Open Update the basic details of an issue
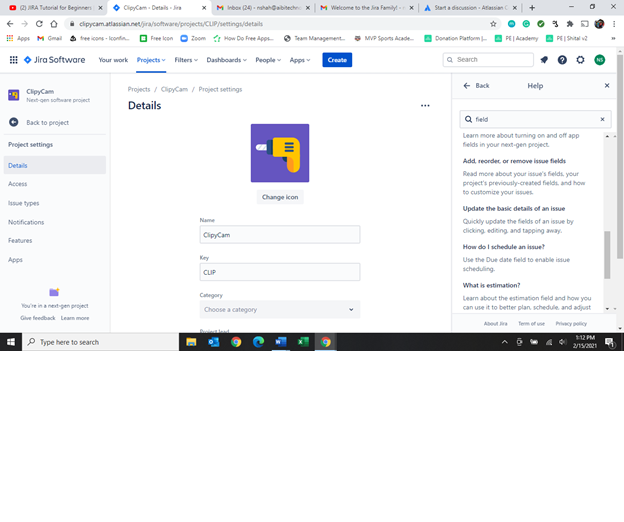The image size is (624, 522). pos(514,208)
